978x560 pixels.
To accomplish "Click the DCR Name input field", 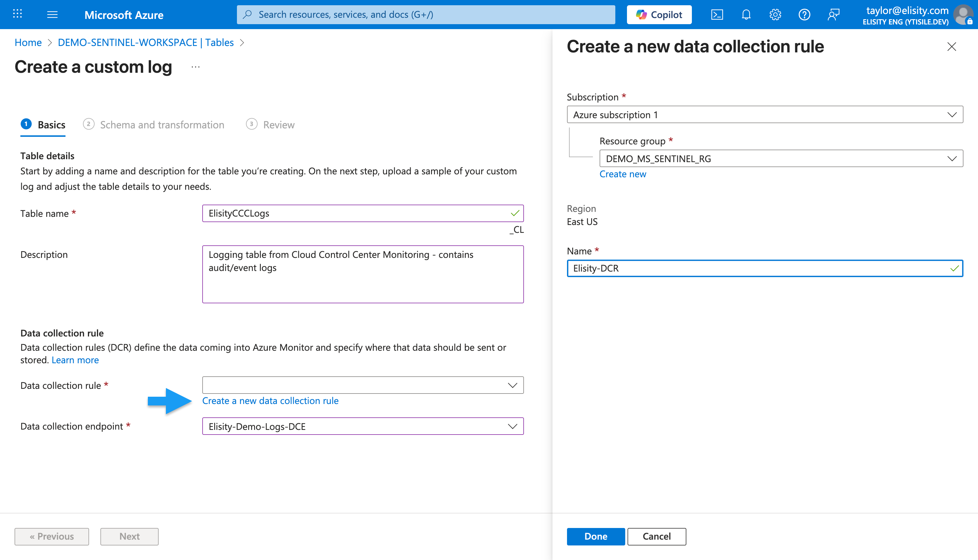I will click(x=765, y=268).
